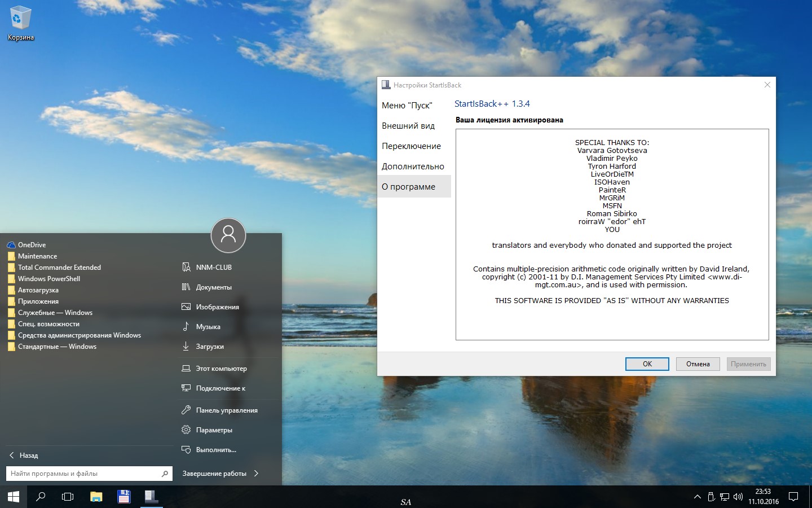The height and width of the screenshot is (508, 812).
Task: Expand the shutdown options arrow
Action: pos(257,474)
